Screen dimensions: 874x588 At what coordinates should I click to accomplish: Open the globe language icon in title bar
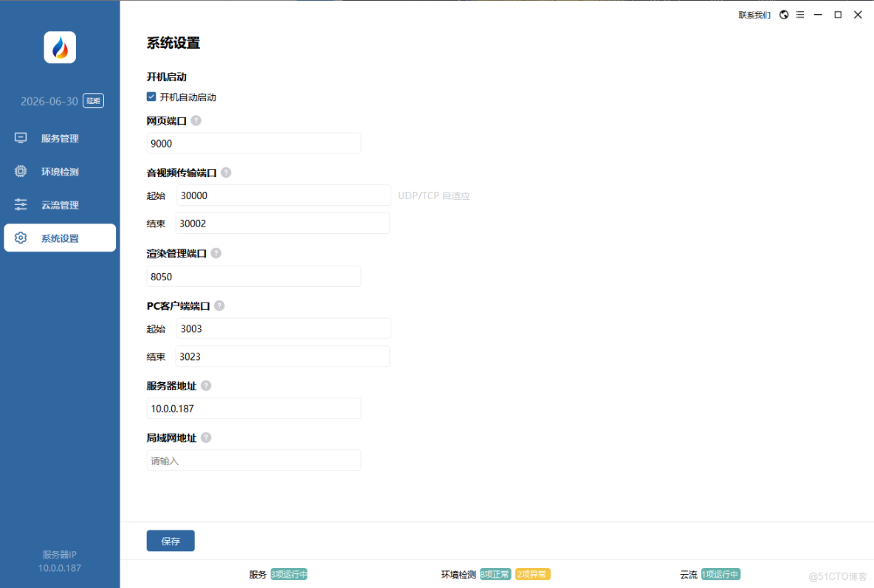point(783,14)
